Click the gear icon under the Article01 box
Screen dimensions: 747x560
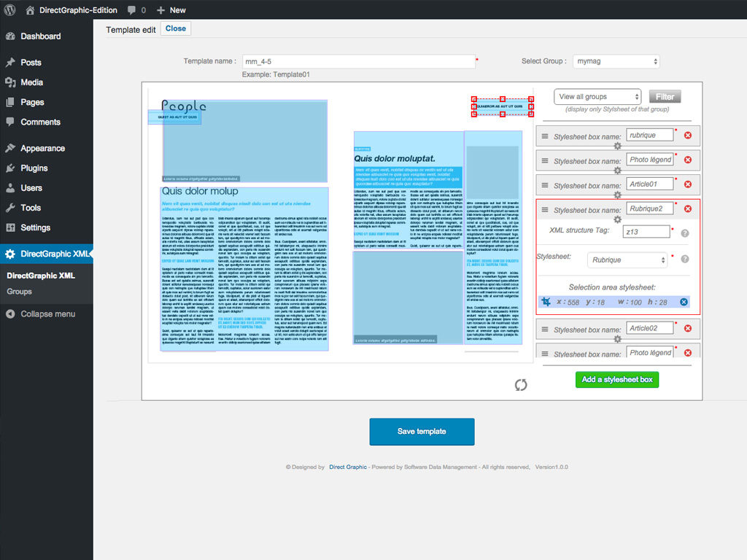(617, 195)
